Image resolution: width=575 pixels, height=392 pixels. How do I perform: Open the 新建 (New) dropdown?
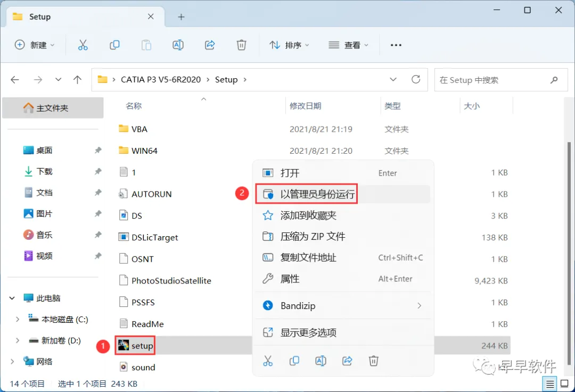[35, 45]
